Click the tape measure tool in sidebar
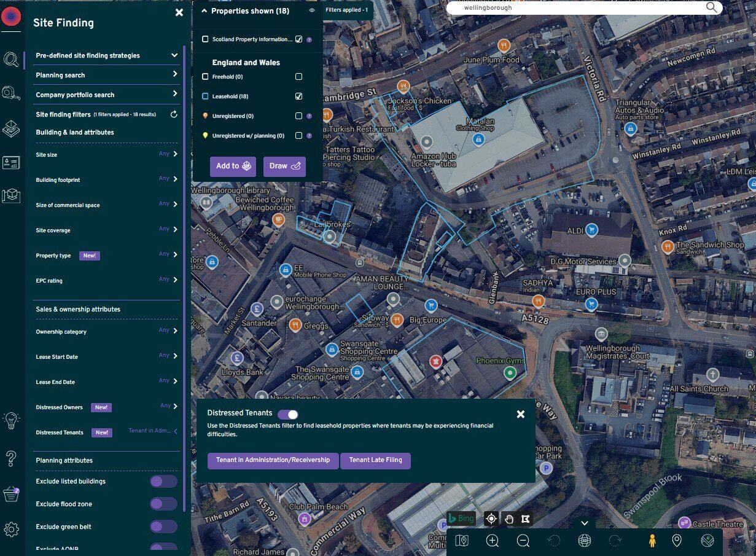Viewport: 756px width, 556px height. (x=11, y=93)
